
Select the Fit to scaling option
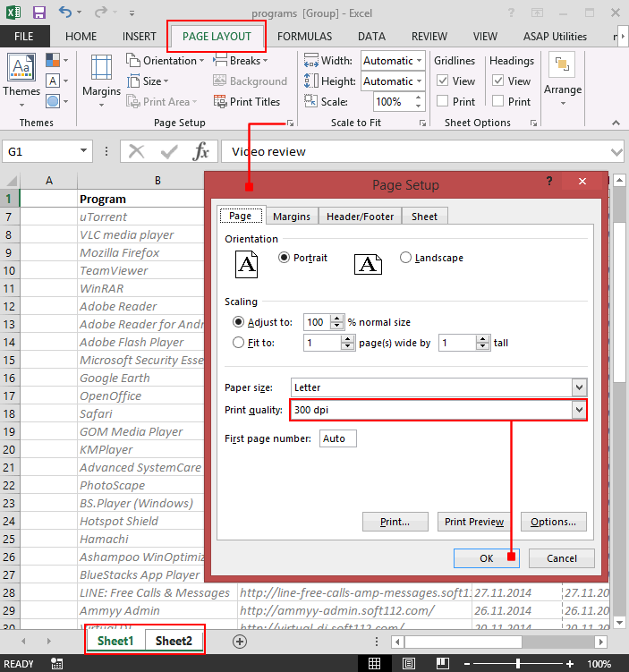(238, 343)
